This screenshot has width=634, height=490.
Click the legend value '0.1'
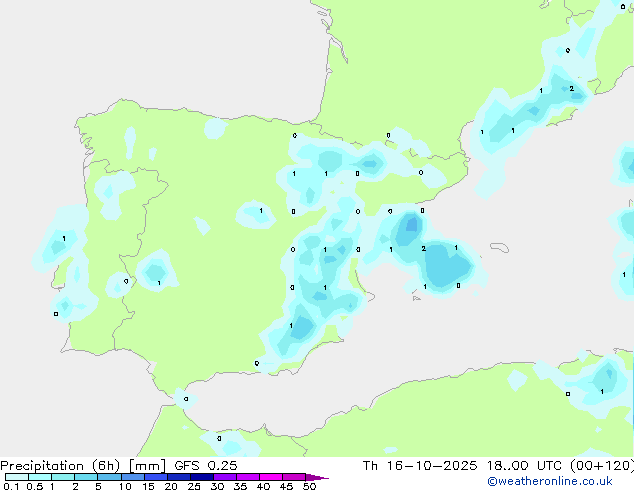click(x=11, y=486)
